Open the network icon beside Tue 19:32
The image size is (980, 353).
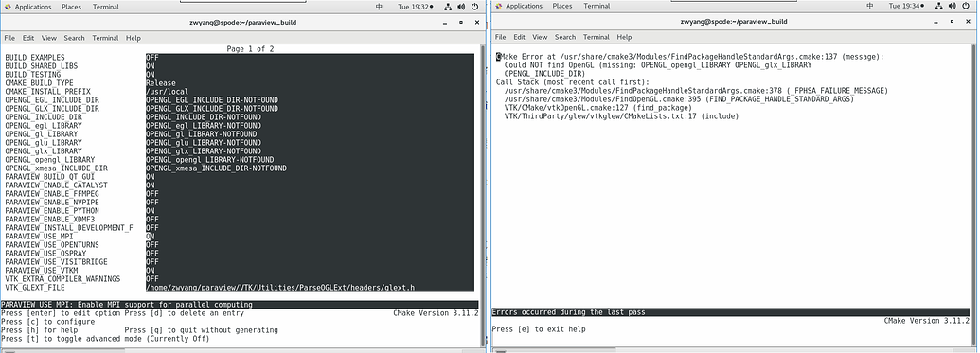[x=448, y=7]
